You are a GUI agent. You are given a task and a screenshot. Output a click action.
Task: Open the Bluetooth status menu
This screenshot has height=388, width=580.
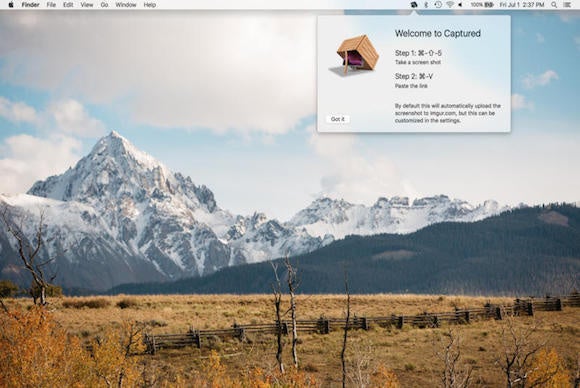click(426, 5)
